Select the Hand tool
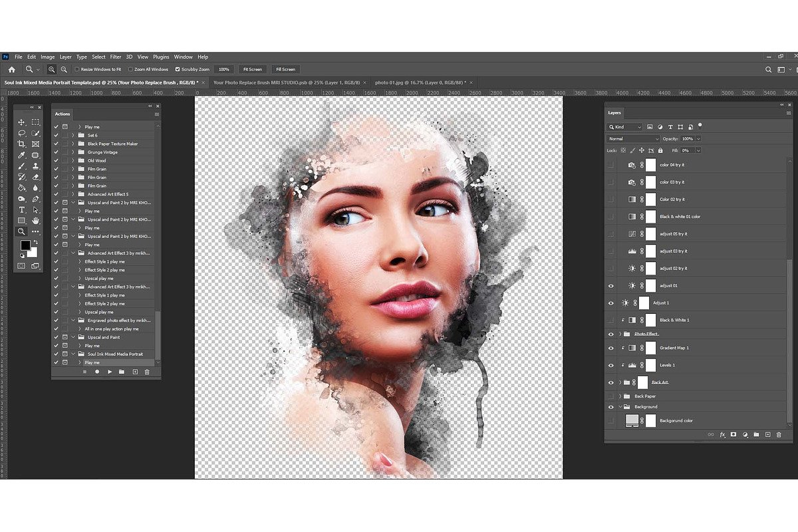This screenshot has width=798, height=532. (36, 220)
